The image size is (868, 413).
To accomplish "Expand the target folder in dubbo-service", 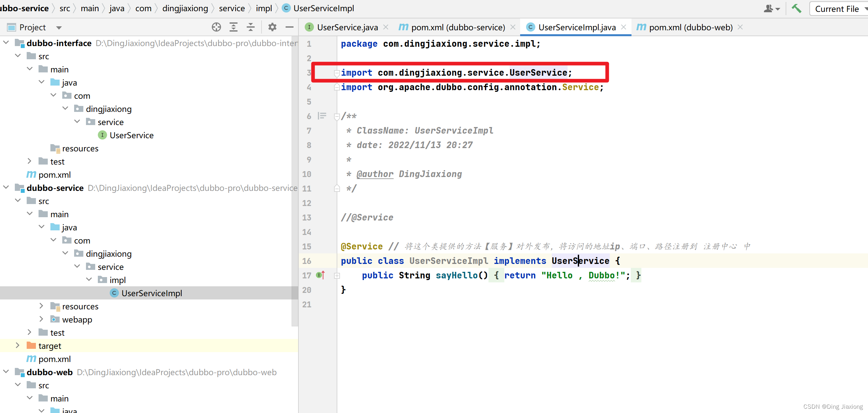I will pos(18,345).
